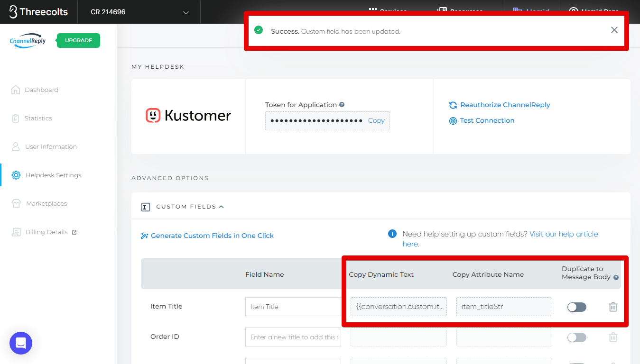This screenshot has width=640, height=364.
Task: Delete the Item Title custom field
Action: point(613,307)
